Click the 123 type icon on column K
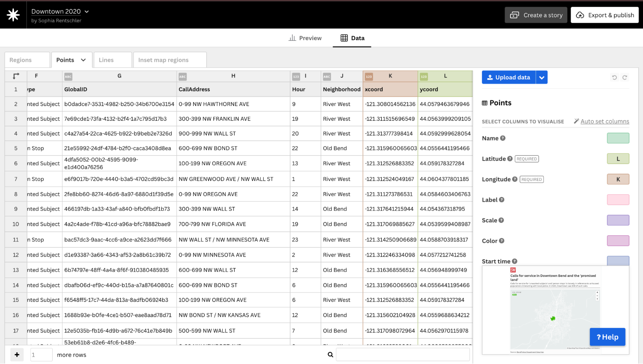 (369, 76)
